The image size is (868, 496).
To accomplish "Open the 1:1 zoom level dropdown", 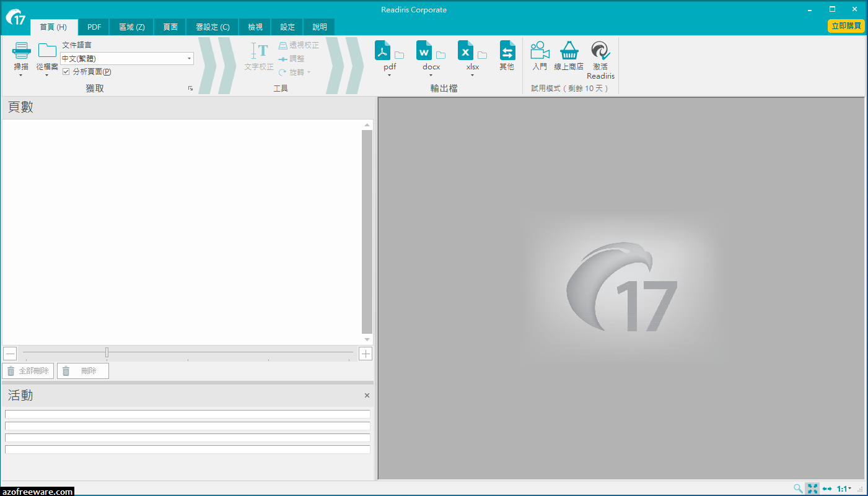I will pos(844,489).
